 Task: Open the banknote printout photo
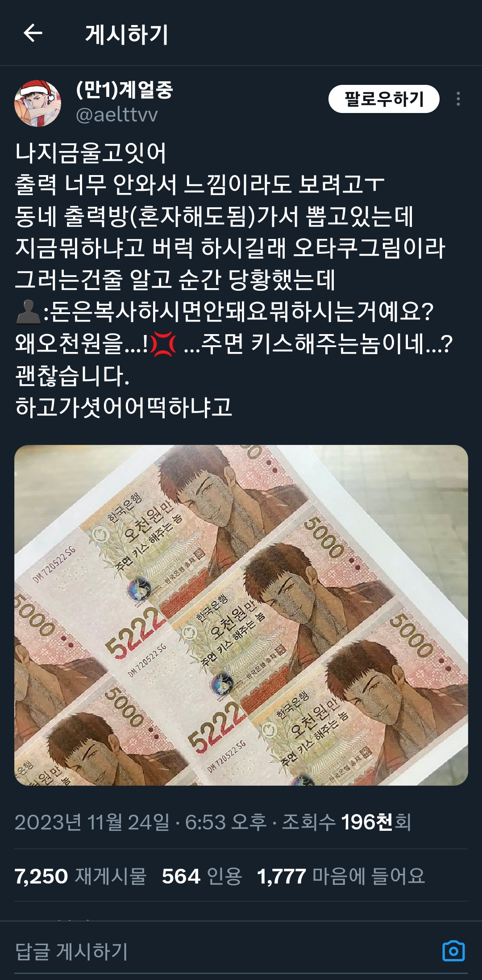tap(241, 615)
